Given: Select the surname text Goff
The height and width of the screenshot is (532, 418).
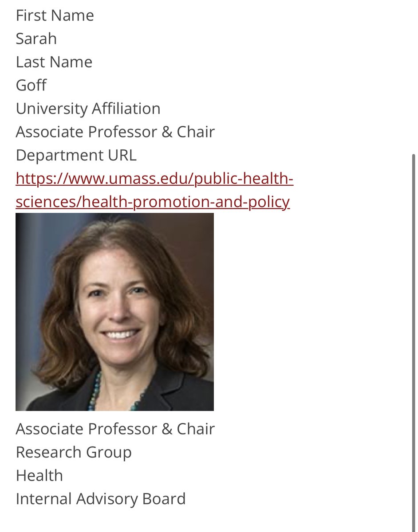Looking at the screenshot, I should coord(31,85).
